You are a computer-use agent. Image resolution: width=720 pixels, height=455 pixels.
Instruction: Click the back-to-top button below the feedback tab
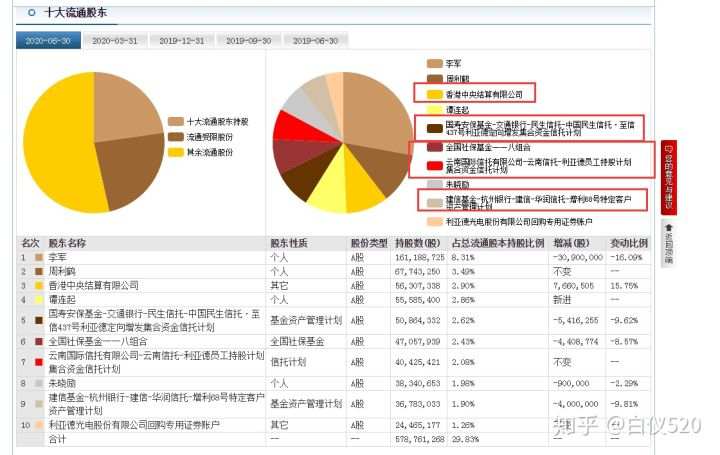click(669, 243)
